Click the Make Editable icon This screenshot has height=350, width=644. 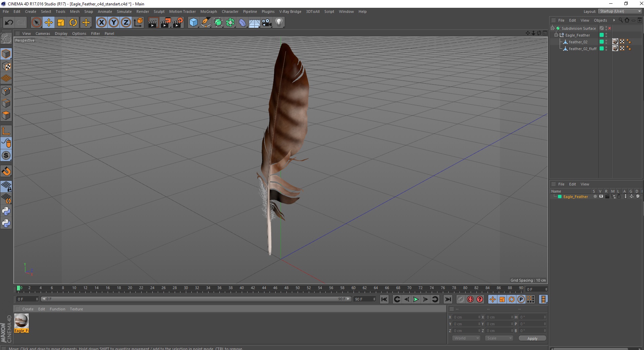click(6, 39)
